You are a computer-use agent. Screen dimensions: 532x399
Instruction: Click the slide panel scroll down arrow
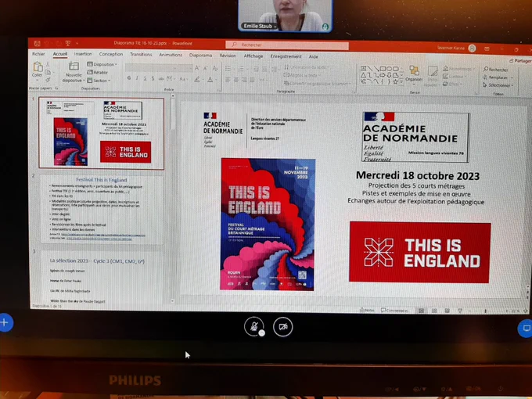(x=172, y=301)
